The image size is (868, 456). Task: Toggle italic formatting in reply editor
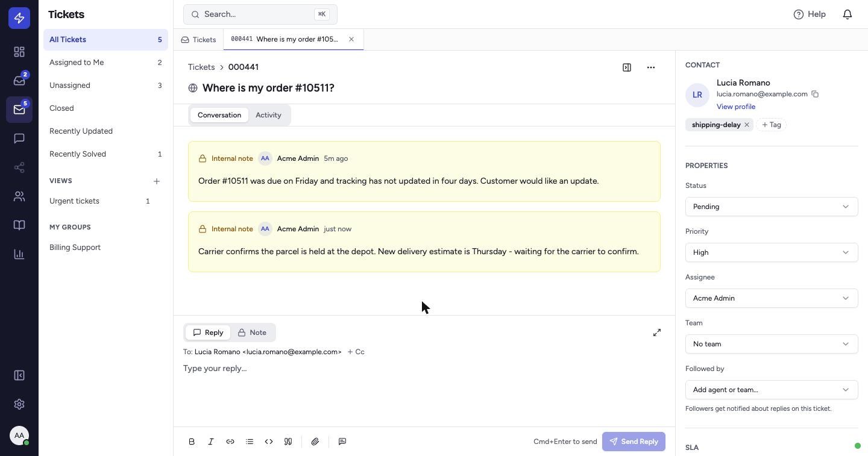coord(211,442)
